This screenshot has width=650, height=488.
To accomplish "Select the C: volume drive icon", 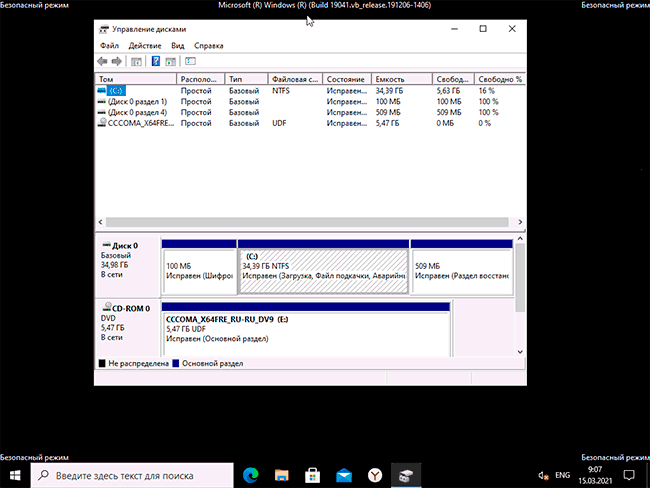I will point(102,90).
